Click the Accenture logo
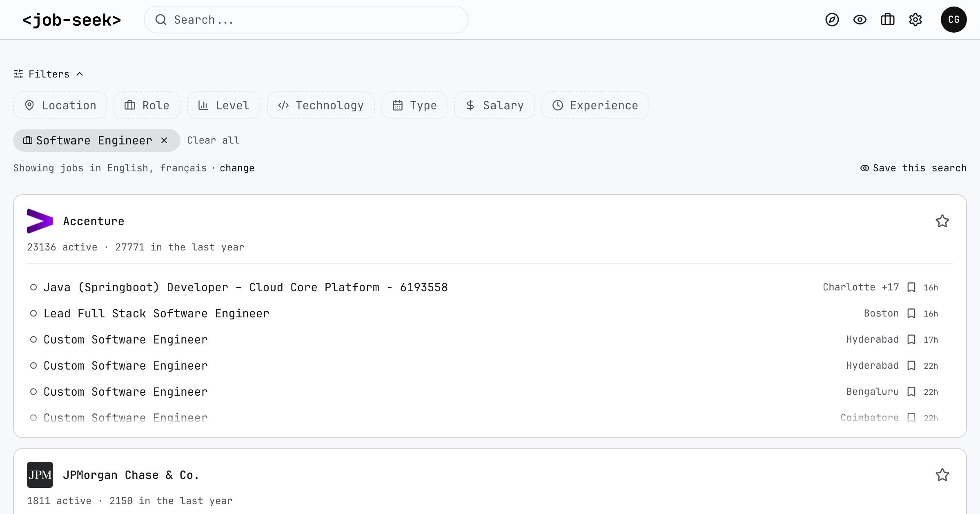The width and height of the screenshot is (980, 514). (x=40, y=221)
